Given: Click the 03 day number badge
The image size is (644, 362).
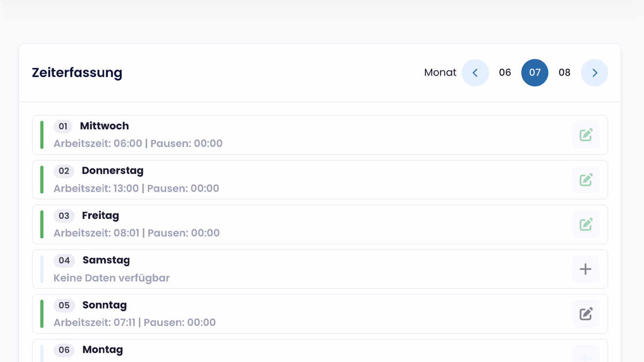Looking at the screenshot, I should point(64,216).
